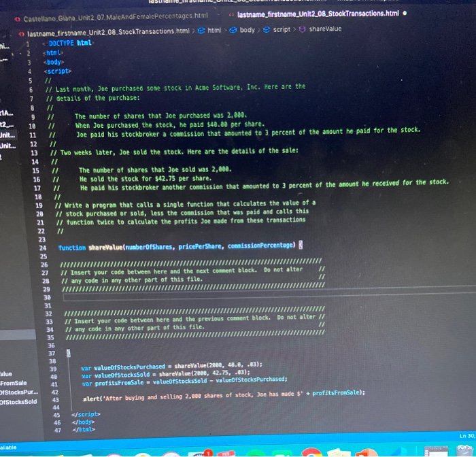Open Google Chrome from the Dock
This screenshot has height=457, width=476.
312,453
